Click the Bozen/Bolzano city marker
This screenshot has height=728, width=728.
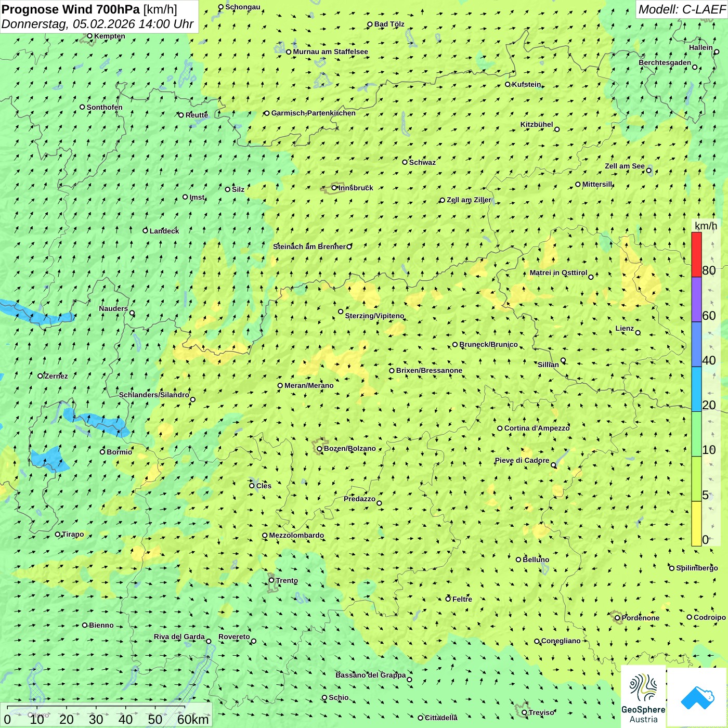coord(320,449)
